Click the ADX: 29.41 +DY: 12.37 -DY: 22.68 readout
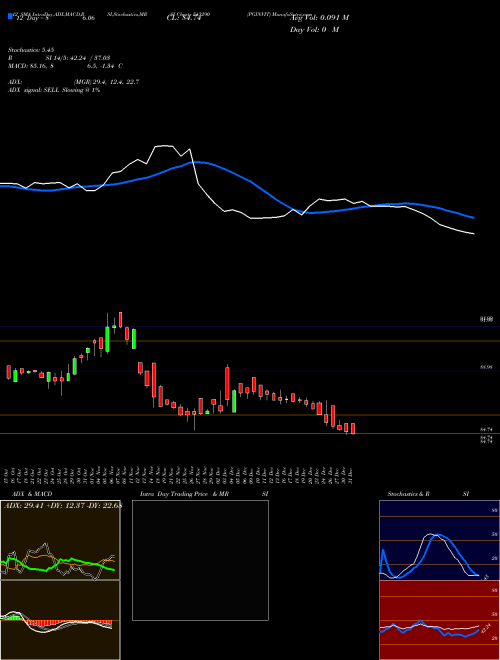 pos(62,506)
